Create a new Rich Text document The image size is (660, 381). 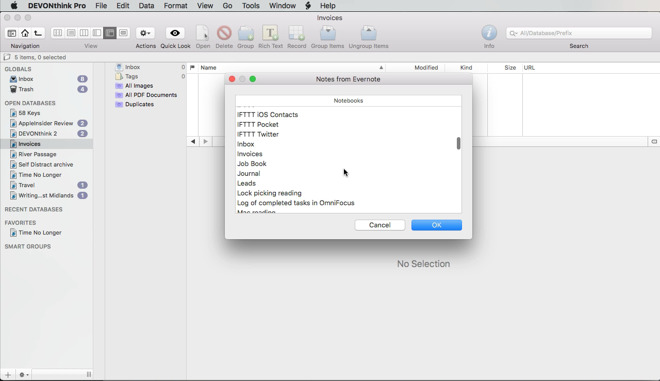click(270, 33)
